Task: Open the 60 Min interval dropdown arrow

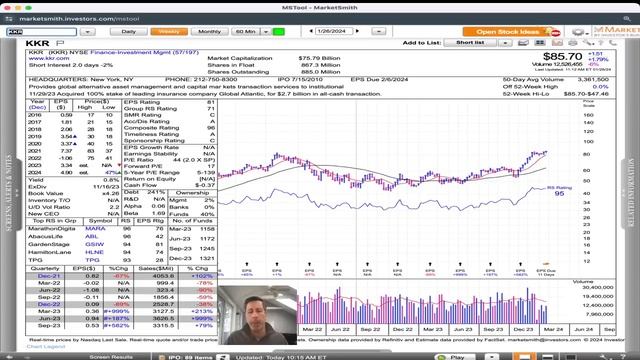Action: 266,32
